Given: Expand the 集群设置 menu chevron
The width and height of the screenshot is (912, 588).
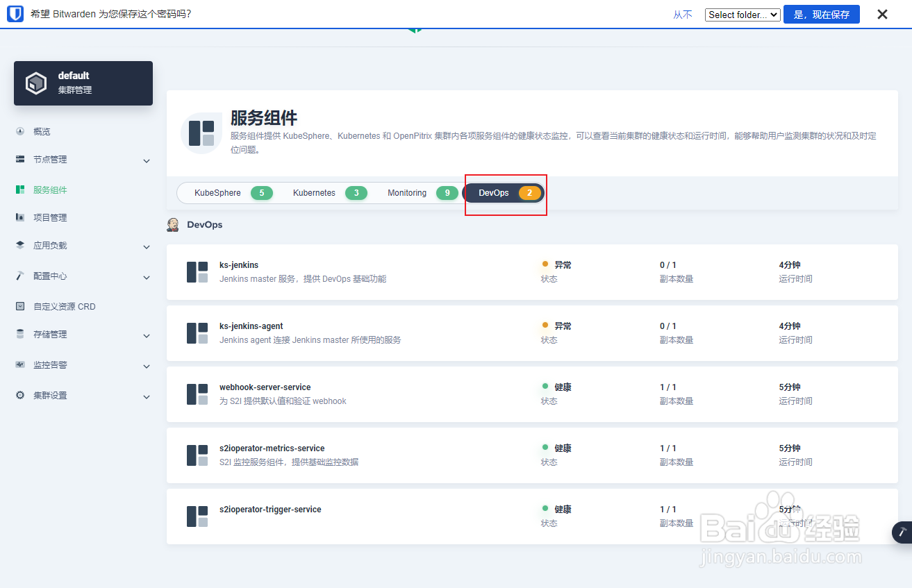Looking at the screenshot, I should (x=147, y=397).
